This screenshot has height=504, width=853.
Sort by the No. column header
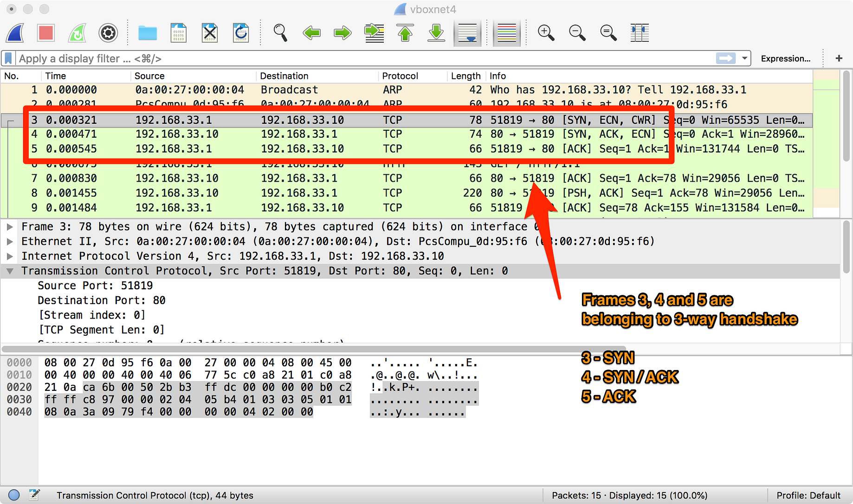(20, 76)
